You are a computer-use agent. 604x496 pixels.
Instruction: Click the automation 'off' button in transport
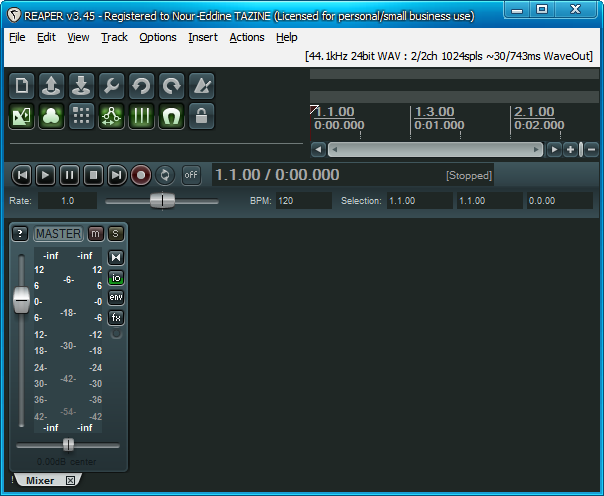click(191, 175)
